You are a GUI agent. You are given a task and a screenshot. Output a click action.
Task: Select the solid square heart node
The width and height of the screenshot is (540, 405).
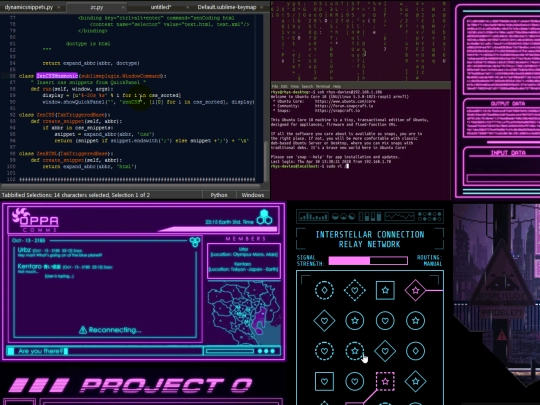tap(324, 381)
